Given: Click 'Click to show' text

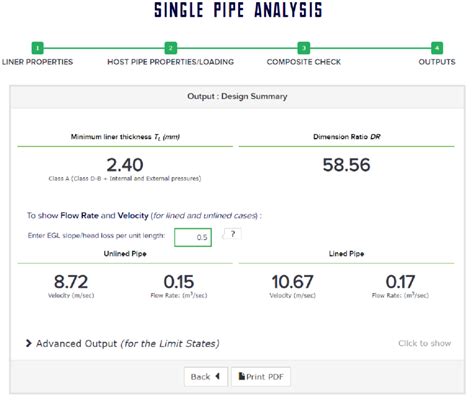Looking at the screenshot, I should coord(424,343).
